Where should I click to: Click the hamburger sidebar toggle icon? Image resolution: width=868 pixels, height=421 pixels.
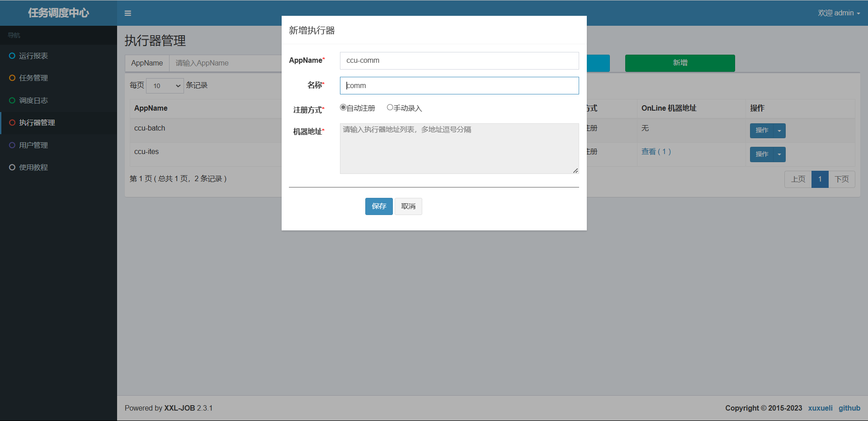pos(128,13)
